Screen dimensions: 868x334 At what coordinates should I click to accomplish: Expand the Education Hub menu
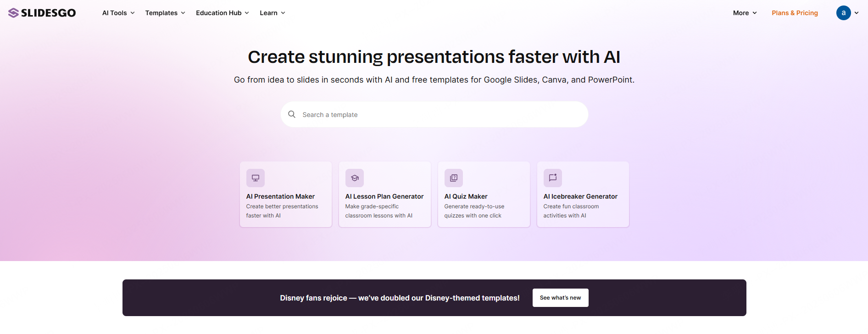pos(222,13)
